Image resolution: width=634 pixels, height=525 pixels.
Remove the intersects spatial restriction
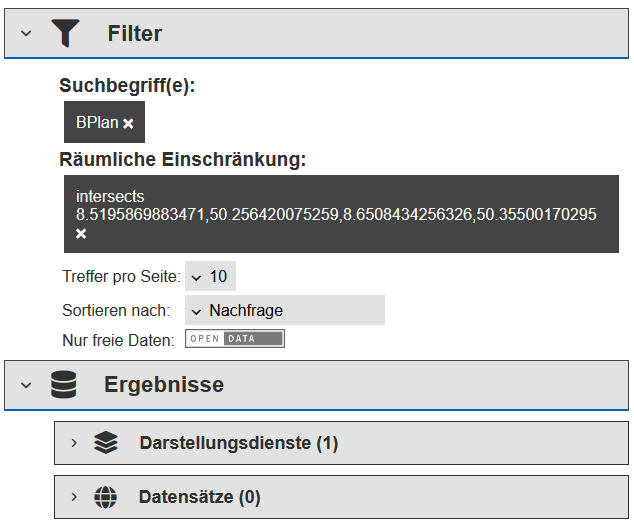[x=81, y=233]
